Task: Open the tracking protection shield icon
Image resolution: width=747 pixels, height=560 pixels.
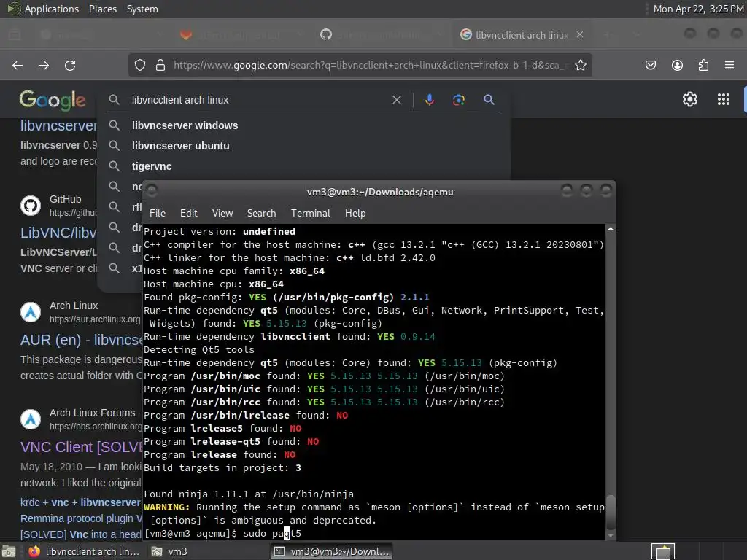Action: pyautogui.click(x=139, y=65)
